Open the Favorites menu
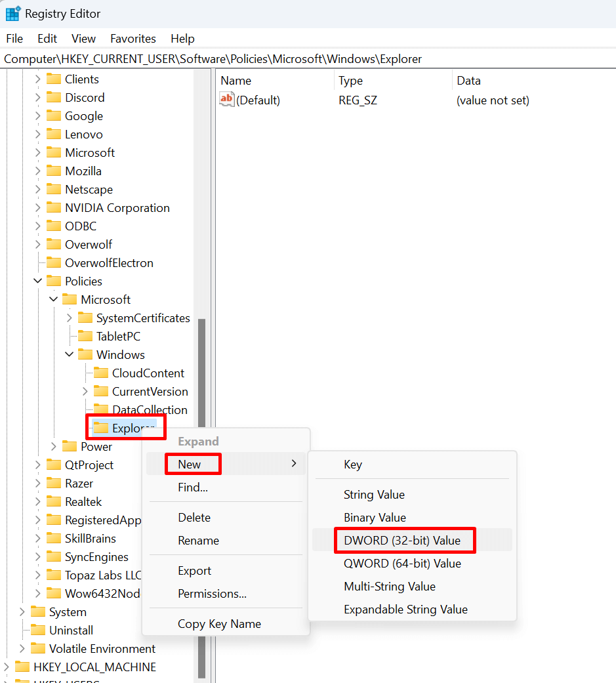The height and width of the screenshot is (683, 616). click(133, 39)
